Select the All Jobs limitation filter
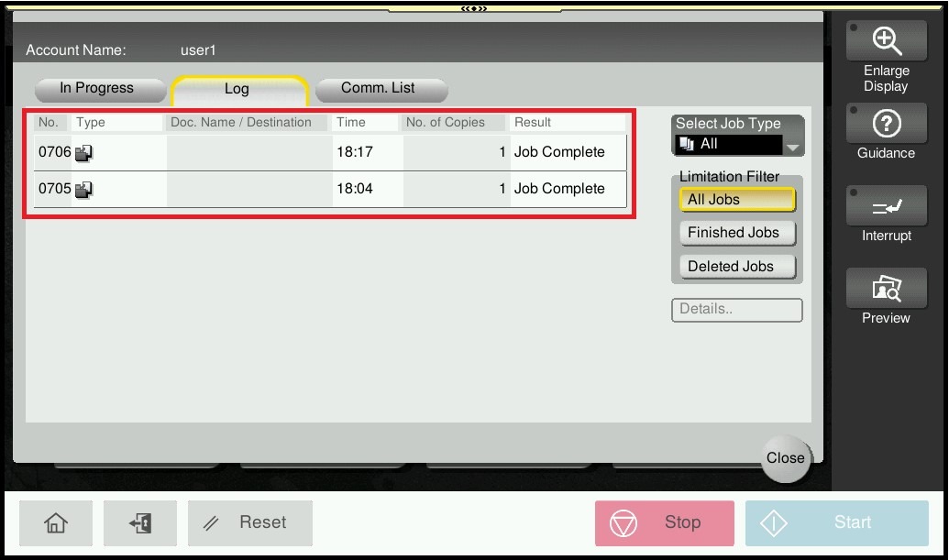This screenshot has height=560, width=949. tap(737, 200)
